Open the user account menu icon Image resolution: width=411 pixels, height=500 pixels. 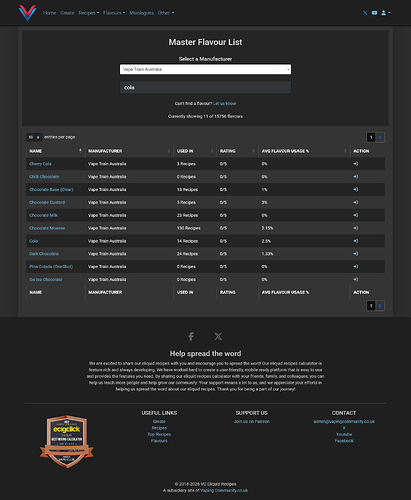click(385, 13)
